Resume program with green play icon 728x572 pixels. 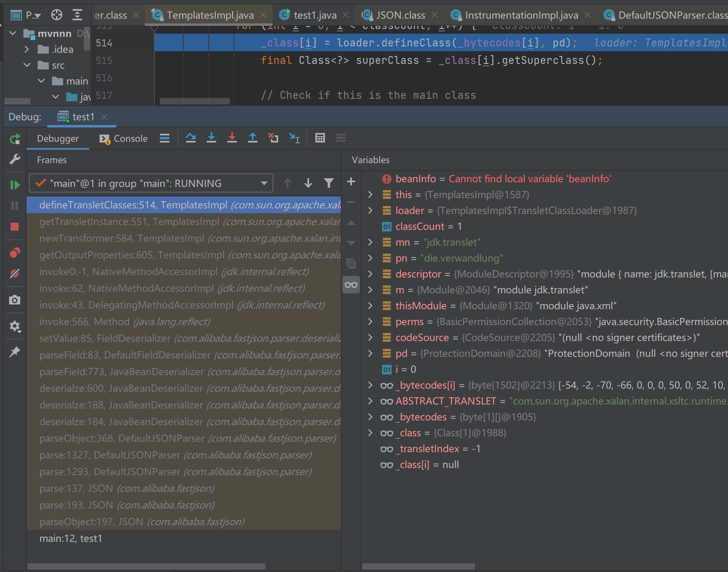point(15,185)
